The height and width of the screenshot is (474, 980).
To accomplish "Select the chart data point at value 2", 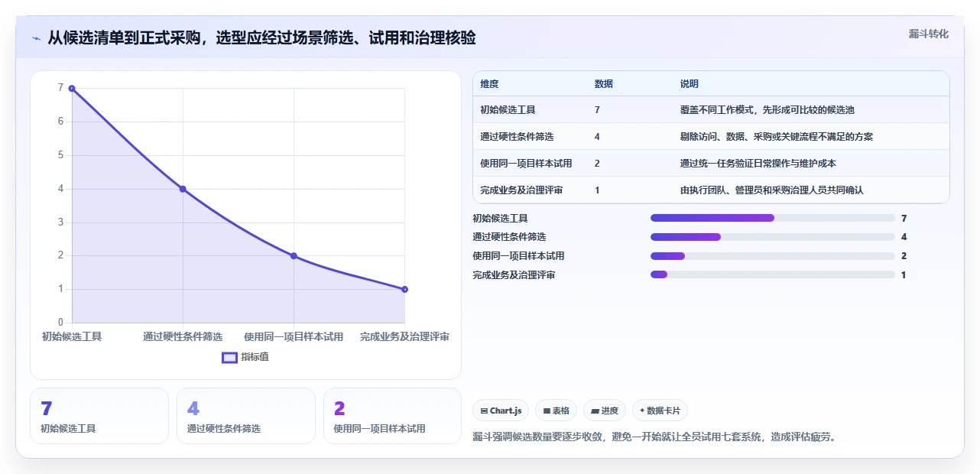I will 294,255.
